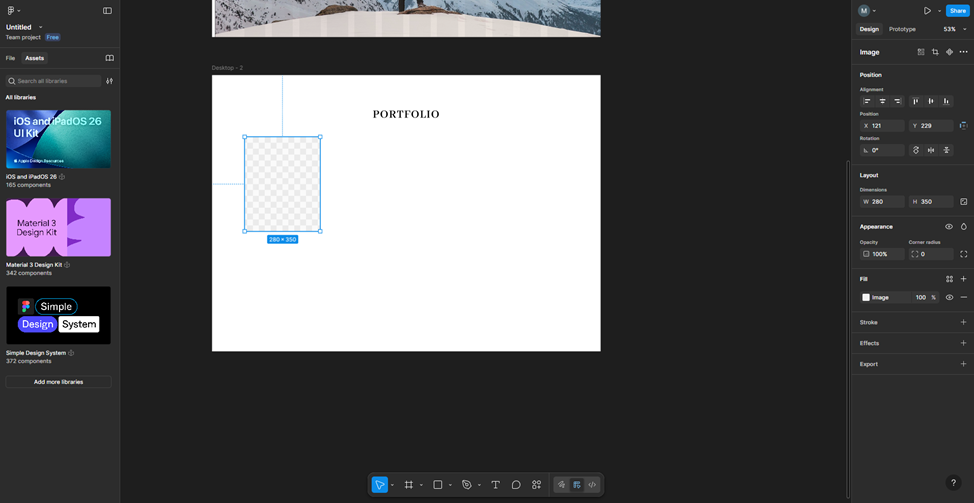The width and height of the screenshot is (974, 503).
Task: Click the white Image fill swatch
Action: point(866,297)
